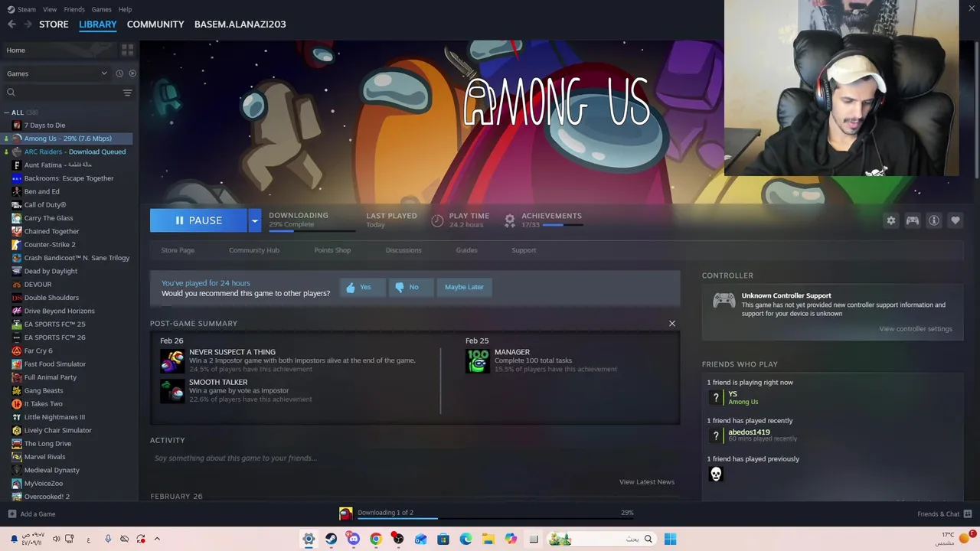Click the Windows Start button
980x551 pixels.
[670, 539]
